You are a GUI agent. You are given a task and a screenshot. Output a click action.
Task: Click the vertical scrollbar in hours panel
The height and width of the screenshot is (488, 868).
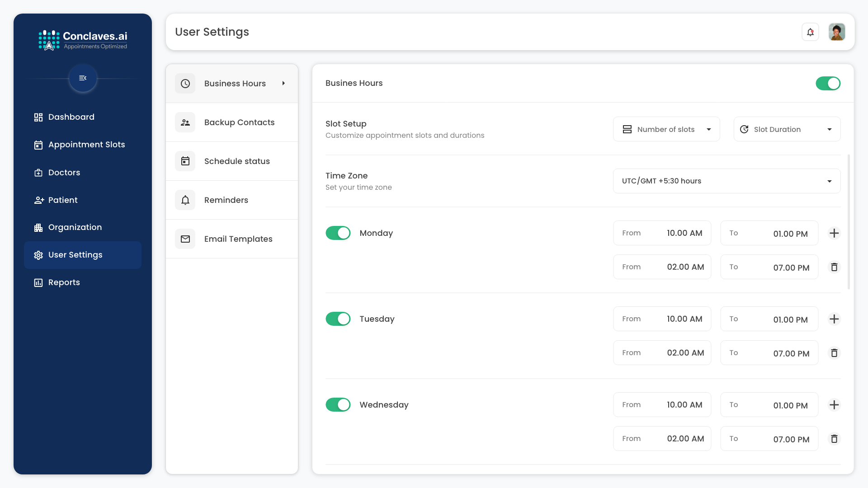(x=849, y=221)
